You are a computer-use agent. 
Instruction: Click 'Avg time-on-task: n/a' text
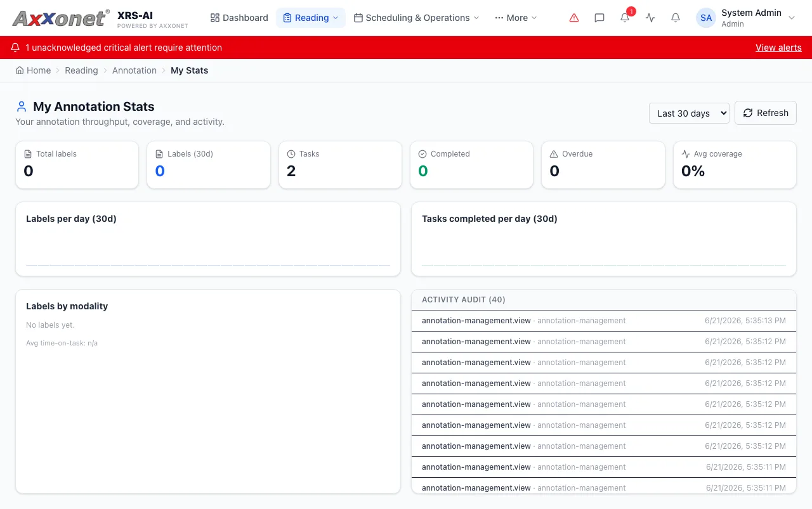point(62,343)
